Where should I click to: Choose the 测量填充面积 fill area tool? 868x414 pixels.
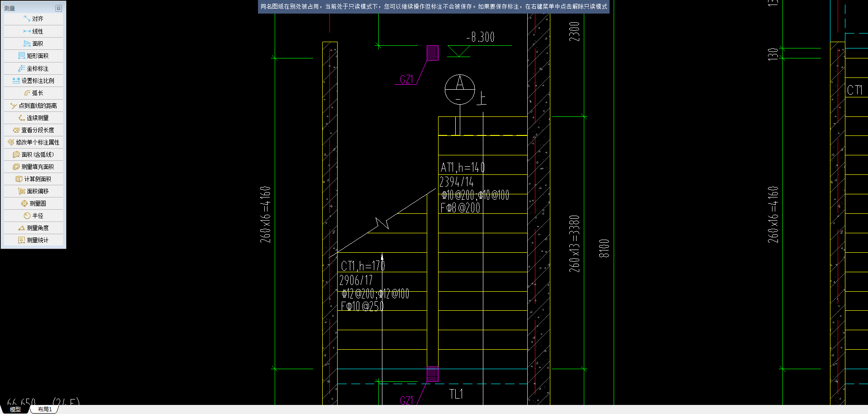pos(33,167)
